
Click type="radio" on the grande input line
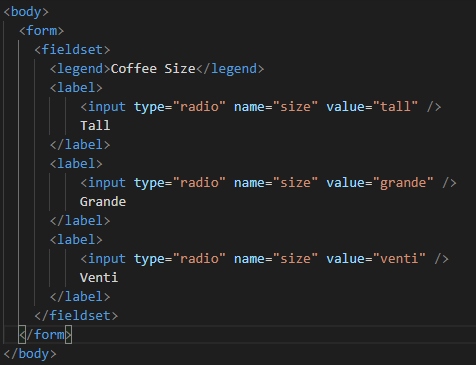point(180,183)
